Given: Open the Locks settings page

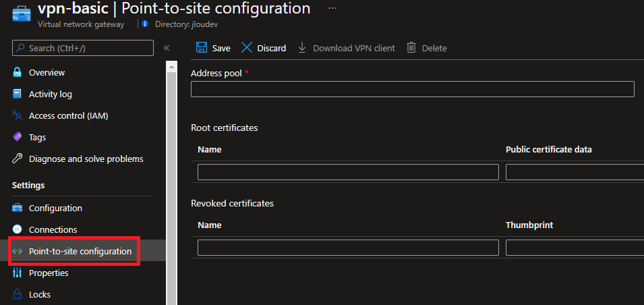Looking at the screenshot, I should pos(40,294).
